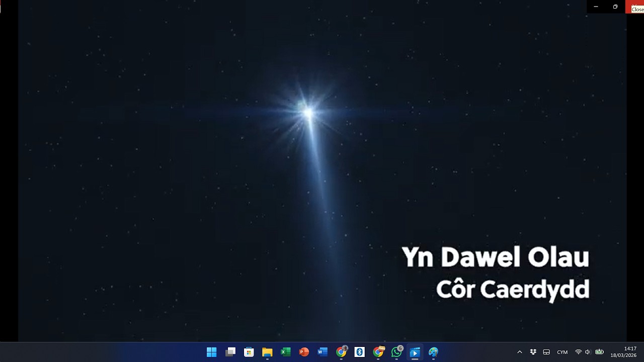Open Dropbox from the system tray
Image resolution: width=644 pixels, height=362 pixels.
(533, 352)
